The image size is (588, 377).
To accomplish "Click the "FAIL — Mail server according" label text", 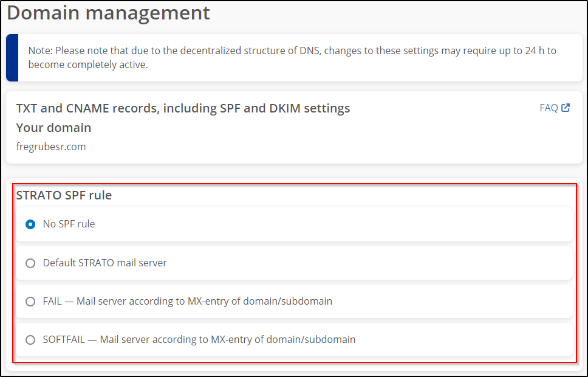I will point(187,302).
